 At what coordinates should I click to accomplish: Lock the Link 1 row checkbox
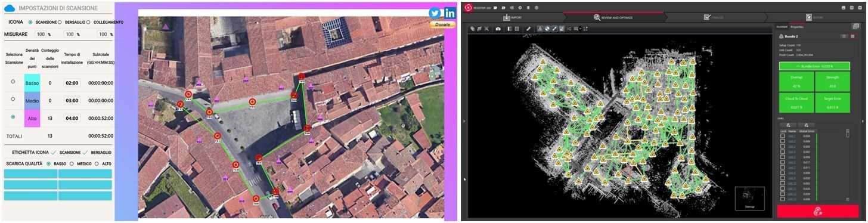[783, 136]
